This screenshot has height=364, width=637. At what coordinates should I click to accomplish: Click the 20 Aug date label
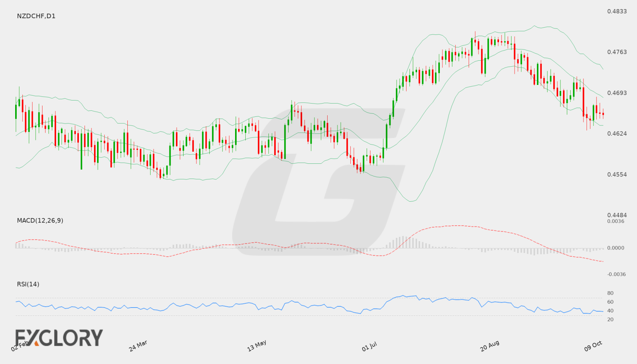(x=490, y=346)
